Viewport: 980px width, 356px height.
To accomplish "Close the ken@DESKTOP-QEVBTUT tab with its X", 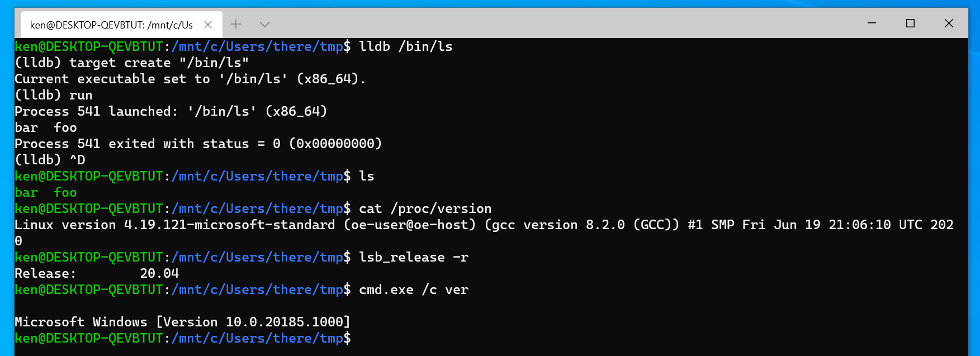I will pos(208,24).
